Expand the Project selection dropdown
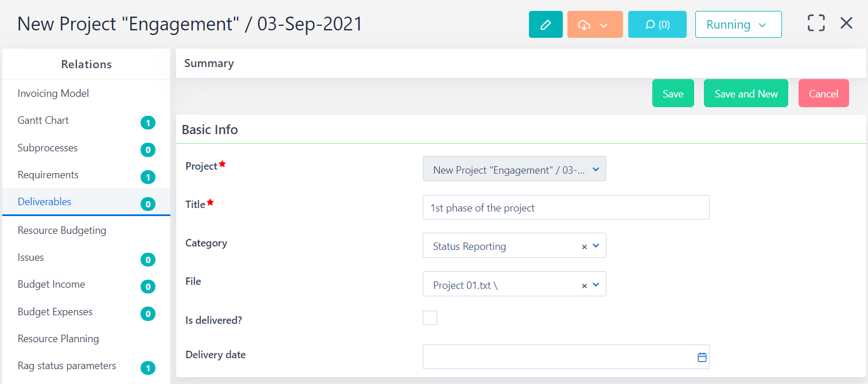868x384 pixels. (595, 169)
